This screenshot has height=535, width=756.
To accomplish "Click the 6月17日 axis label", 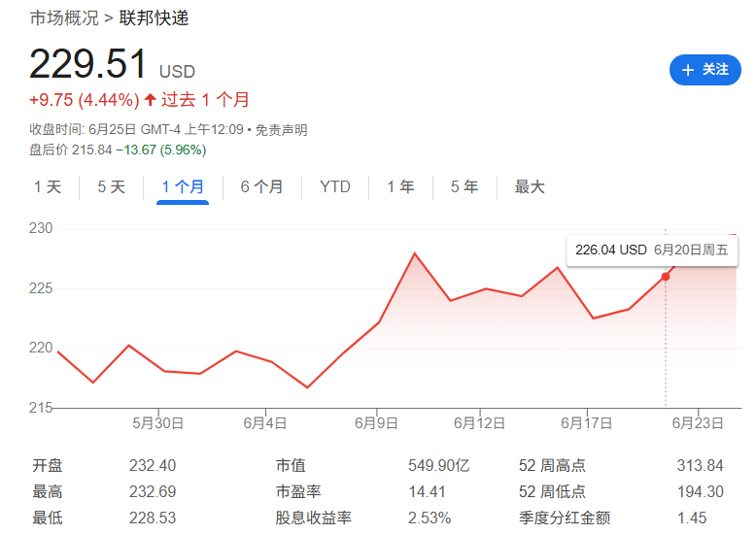I will [587, 423].
